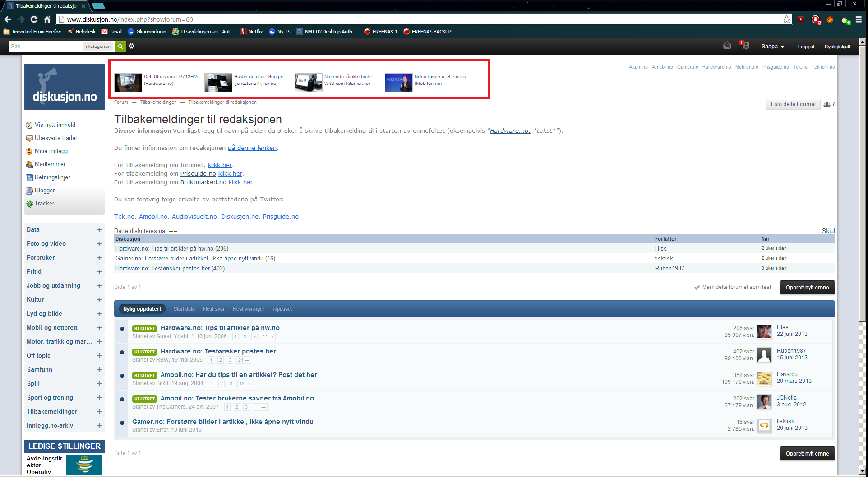Expand the Jobb og utdanning category
This screenshot has height=479, width=868.
click(99, 286)
